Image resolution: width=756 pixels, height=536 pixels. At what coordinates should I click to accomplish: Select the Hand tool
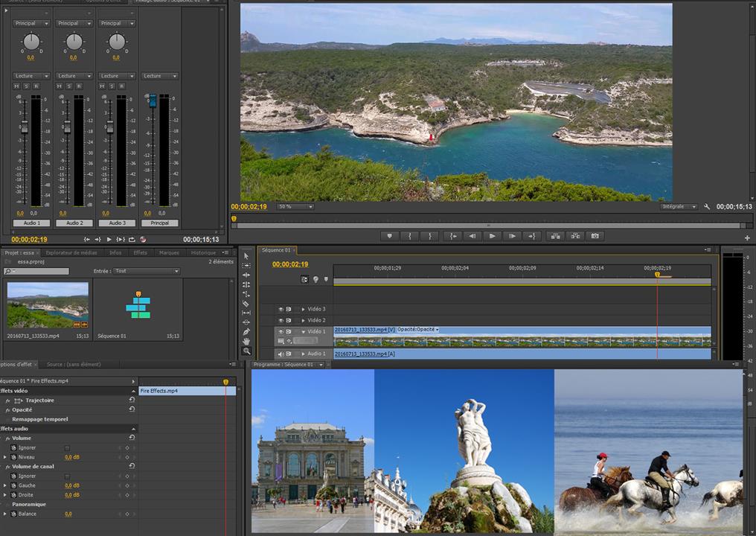pos(246,342)
